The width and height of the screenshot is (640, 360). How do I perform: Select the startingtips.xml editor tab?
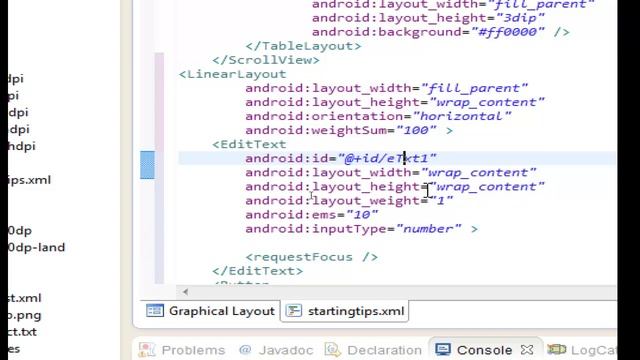click(x=345, y=311)
